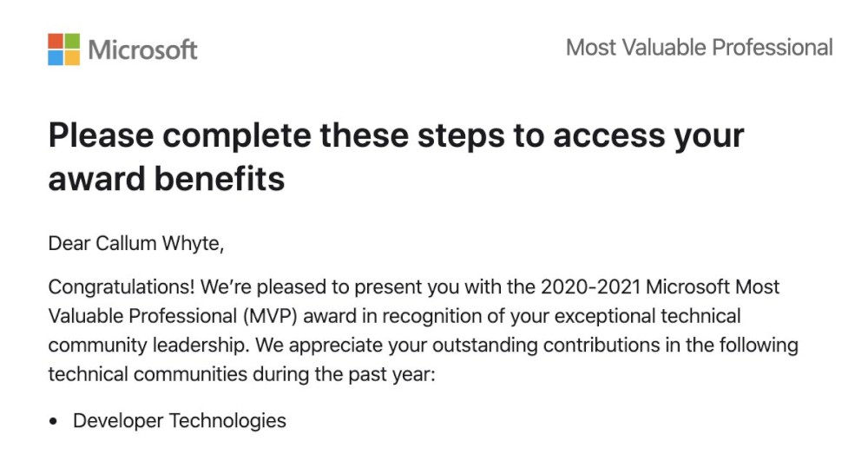This screenshot has height=461, width=868.
Task: Click the 'technical communities during the past year:' line
Action: (242, 374)
